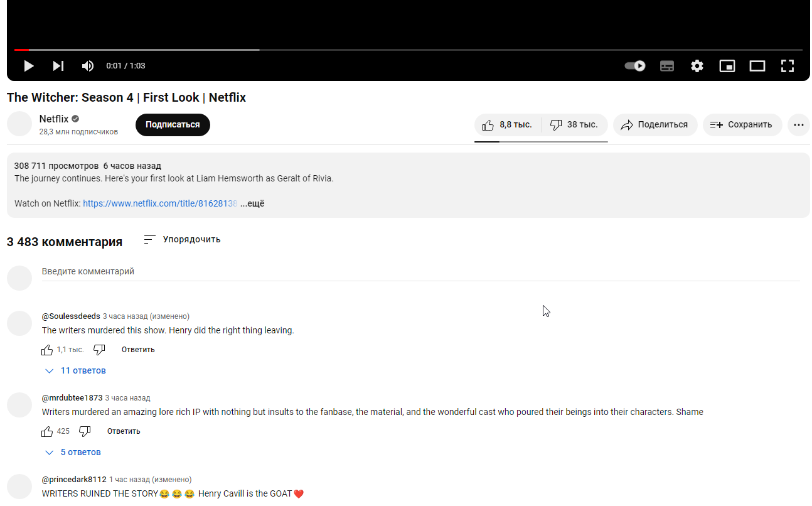Click the @mrdubtee1873 avatar
This screenshot has width=812, height=506.
19,405
